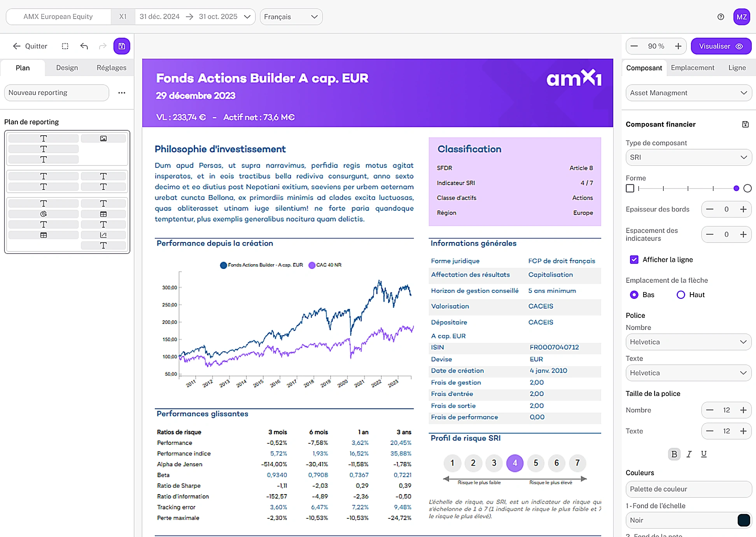Open the three-dot menu beside Nouveau reporting

pos(122,93)
